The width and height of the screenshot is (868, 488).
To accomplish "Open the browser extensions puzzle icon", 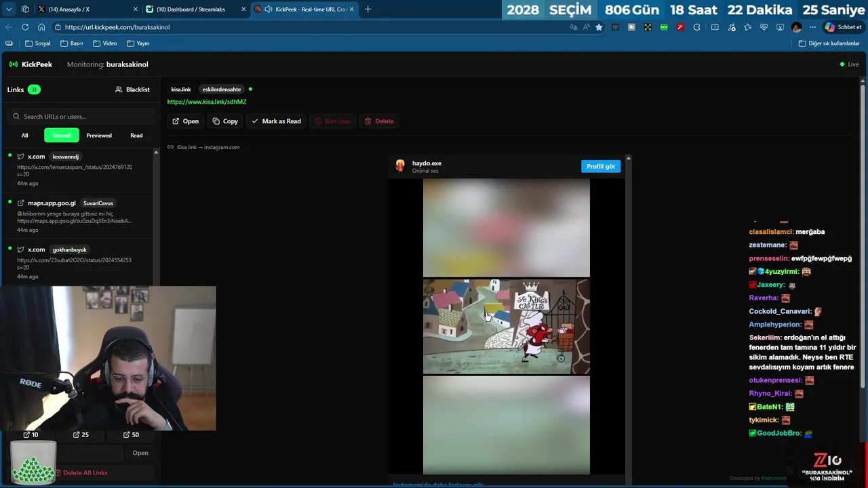I will point(696,27).
